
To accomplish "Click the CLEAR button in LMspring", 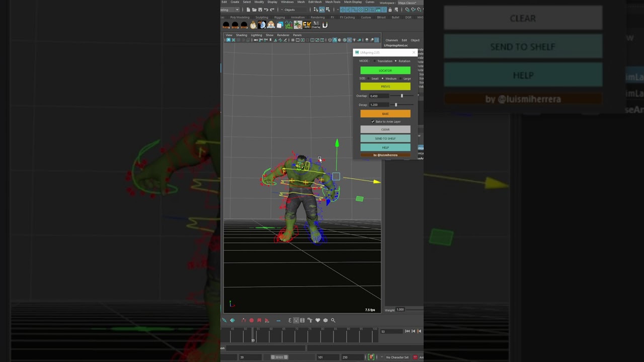I will [385, 129].
